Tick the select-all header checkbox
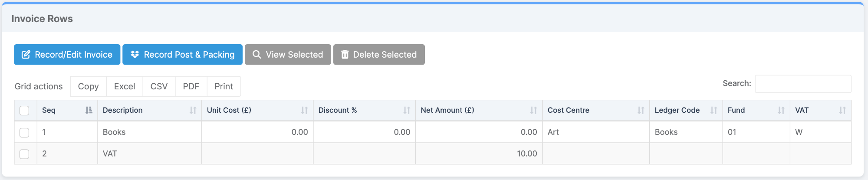Viewport: 868px width, 180px height. click(24, 111)
